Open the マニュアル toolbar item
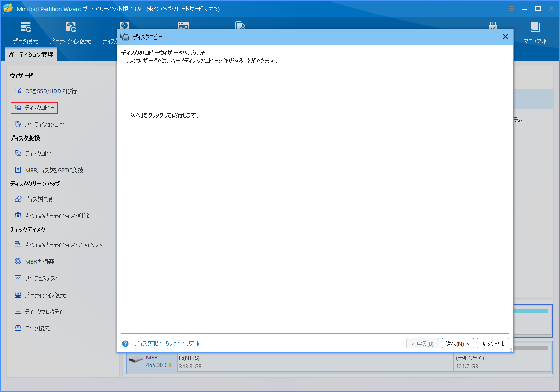 (535, 33)
